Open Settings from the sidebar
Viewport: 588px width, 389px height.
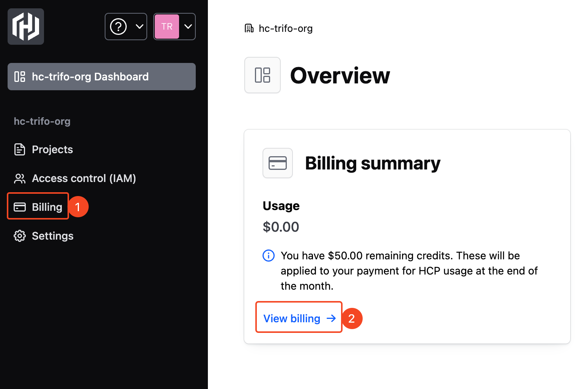point(52,236)
